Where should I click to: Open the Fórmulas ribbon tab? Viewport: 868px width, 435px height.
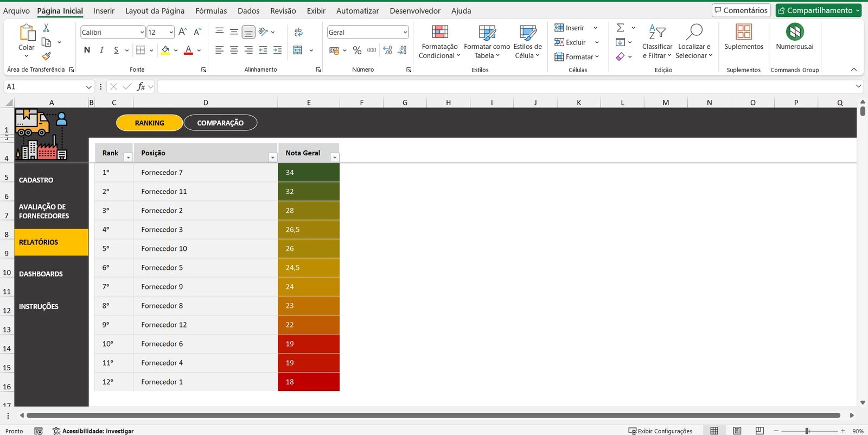point(211,11)
